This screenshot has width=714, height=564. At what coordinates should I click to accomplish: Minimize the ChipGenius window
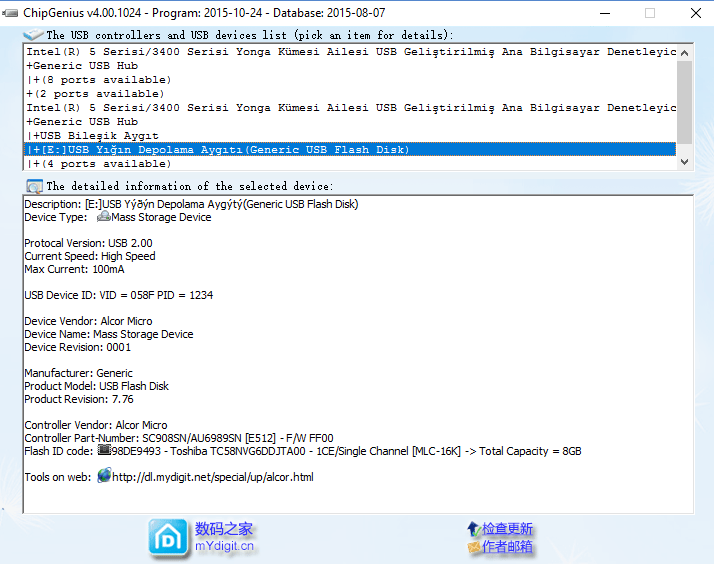tap(605, 13)
